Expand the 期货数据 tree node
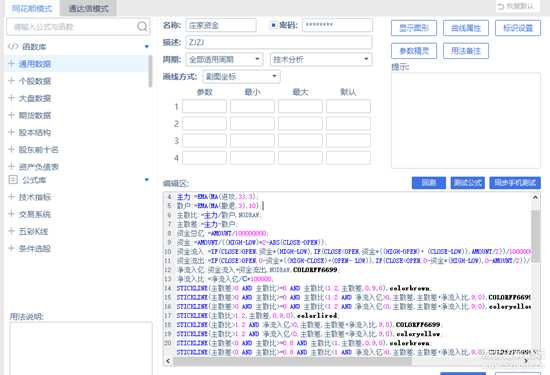The image size is (550, 375). point(11,115)
